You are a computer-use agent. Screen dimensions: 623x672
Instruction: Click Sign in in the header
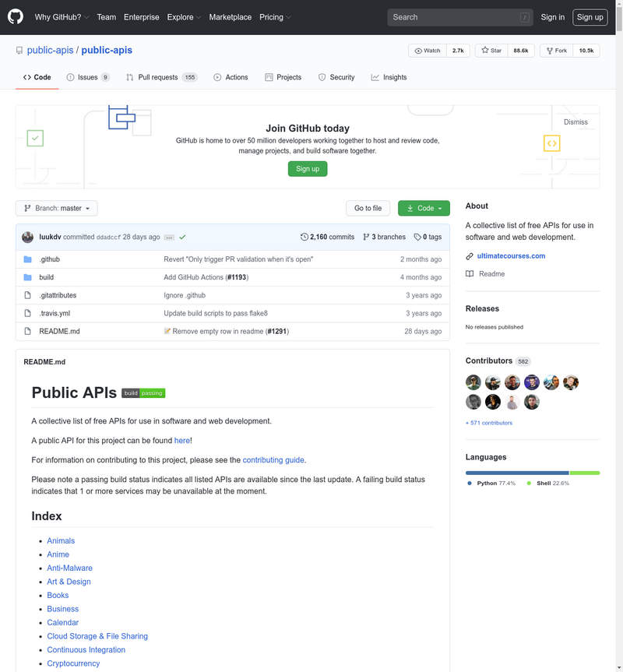[552, 17]
